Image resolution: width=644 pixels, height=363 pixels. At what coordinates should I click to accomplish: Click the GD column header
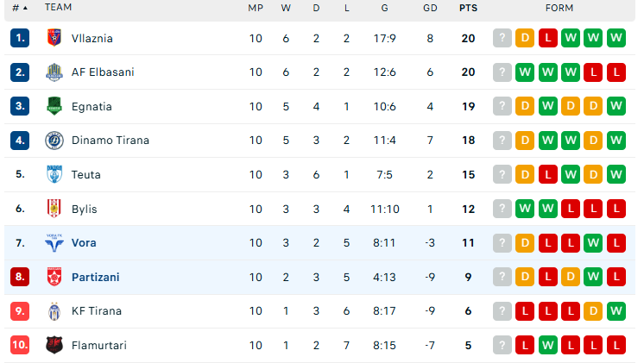[430, 8]
